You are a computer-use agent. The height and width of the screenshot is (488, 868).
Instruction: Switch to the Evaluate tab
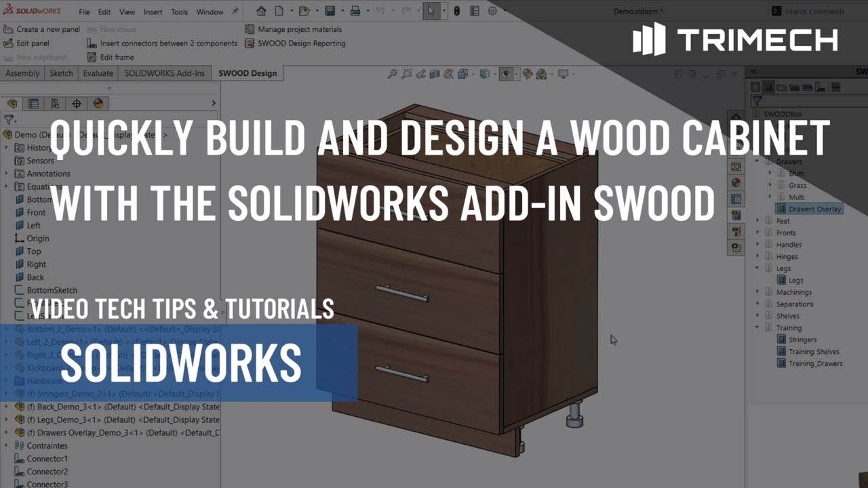98,73
